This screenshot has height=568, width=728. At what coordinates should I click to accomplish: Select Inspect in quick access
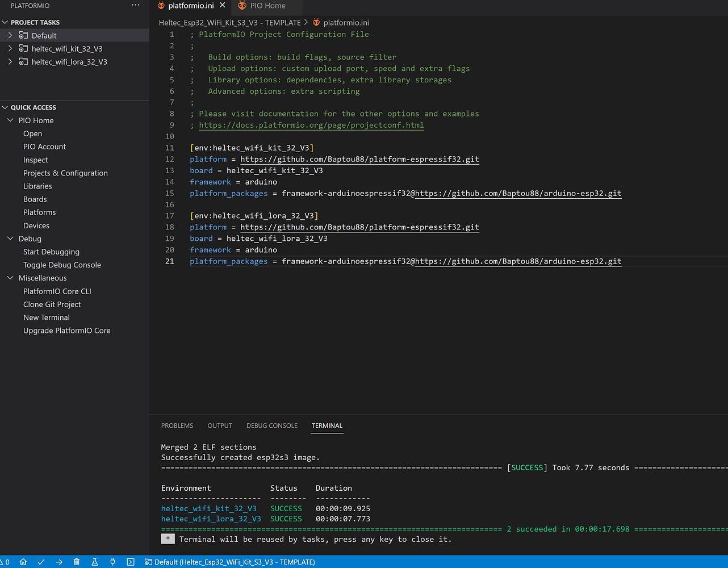pyautogui.click(x=35, y=160)
